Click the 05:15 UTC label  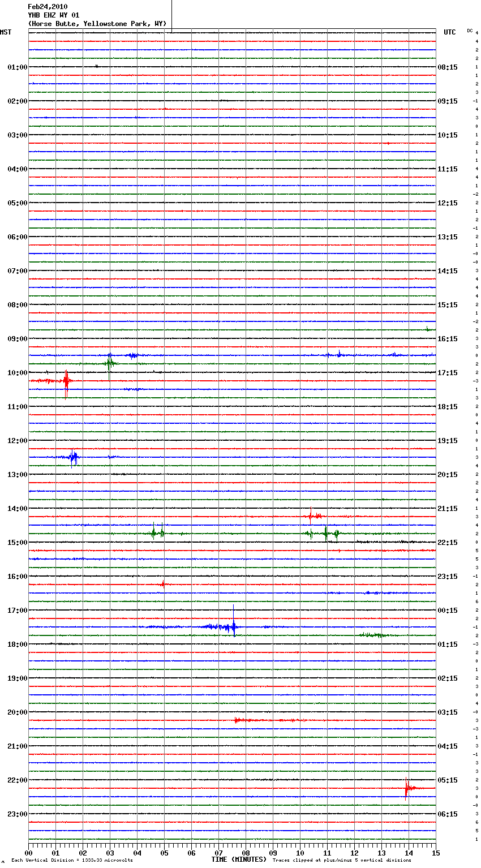(448, 780)
